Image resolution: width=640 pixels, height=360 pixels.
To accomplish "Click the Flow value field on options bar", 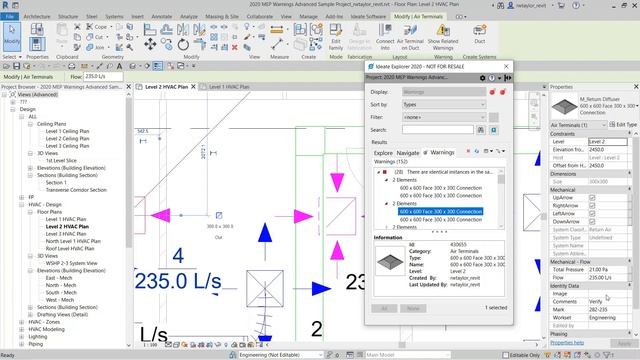I will [103, 76].
